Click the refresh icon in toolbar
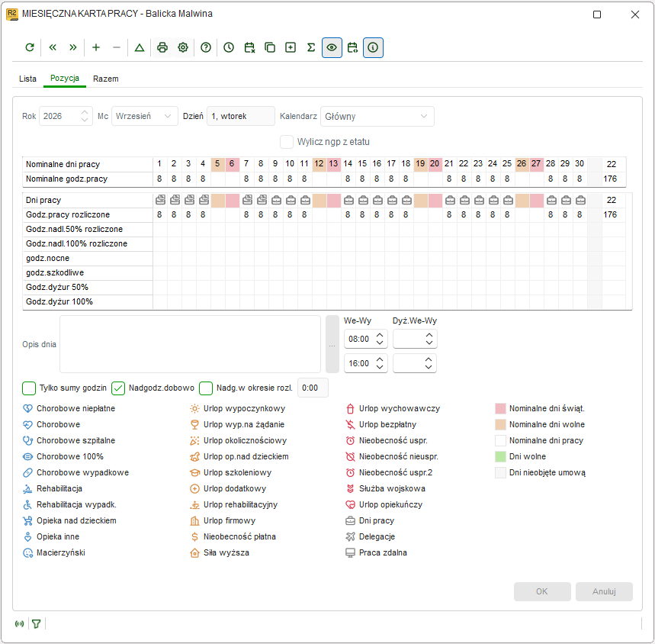The image size is (655, 644). pos(30,47)
